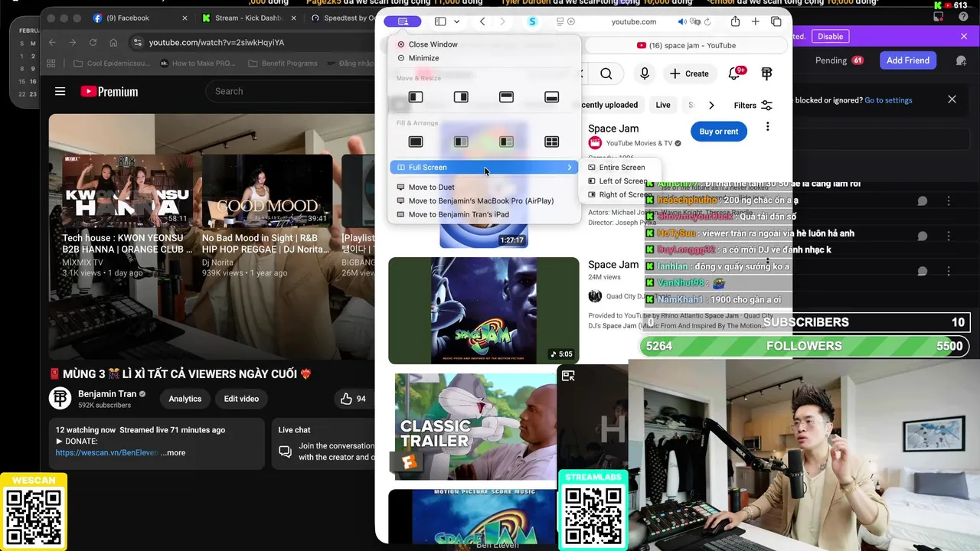Open the wescan.vn donate link
This screenshot has width=980, height=551.
tap(106, 453)
